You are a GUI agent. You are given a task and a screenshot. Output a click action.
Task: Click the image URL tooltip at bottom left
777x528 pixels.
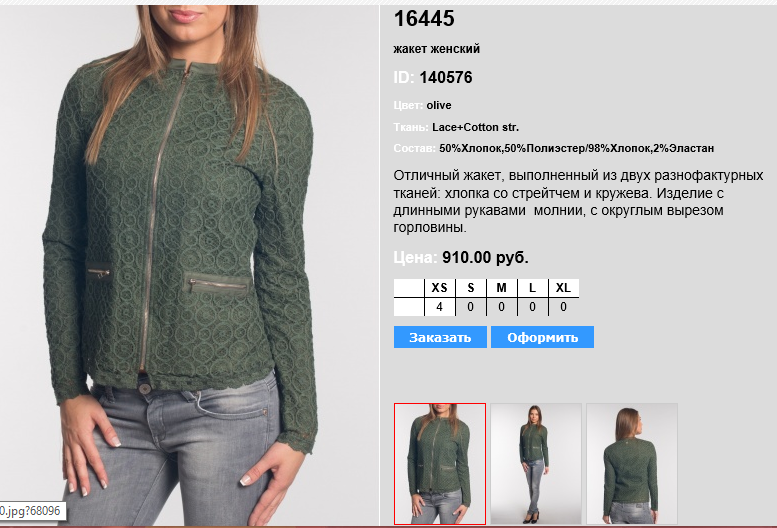[x=32, y=511]
